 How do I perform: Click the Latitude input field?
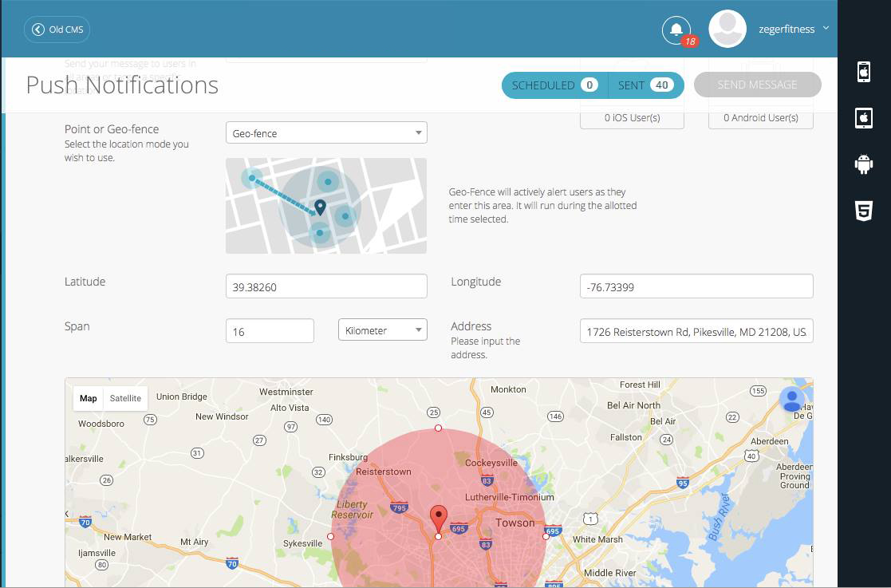coord(326,286)
